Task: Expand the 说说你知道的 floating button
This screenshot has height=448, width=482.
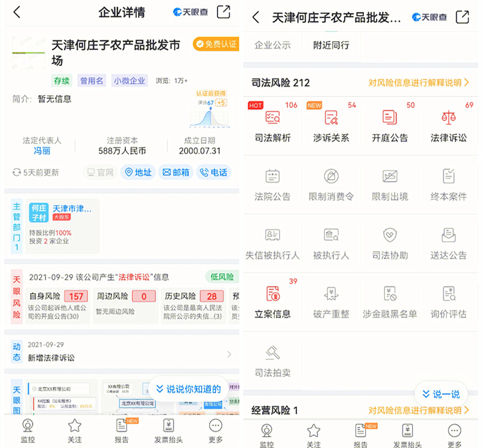Action: click(x=189, y=389)
